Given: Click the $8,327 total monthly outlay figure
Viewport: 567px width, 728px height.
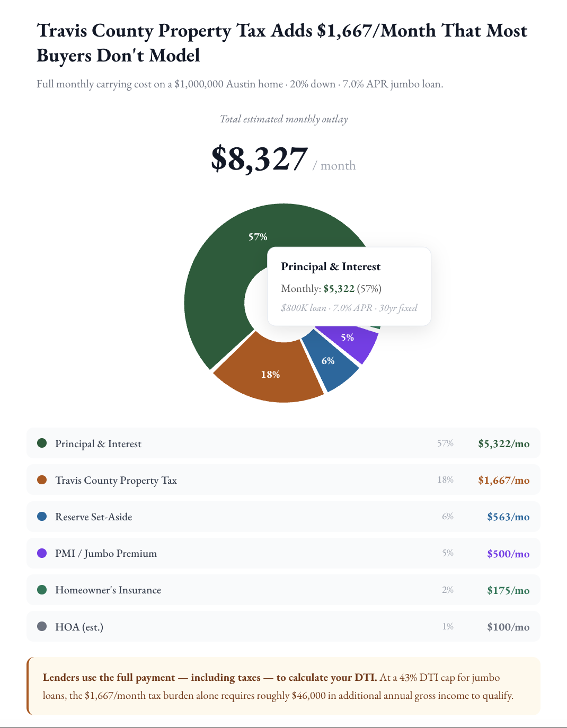Looking at the screenshot, I should 259,158.
